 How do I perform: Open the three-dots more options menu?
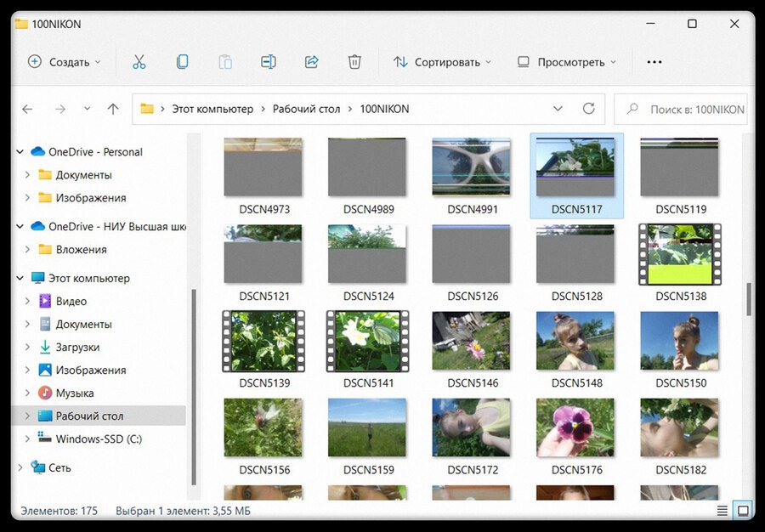tap(654, 62)
